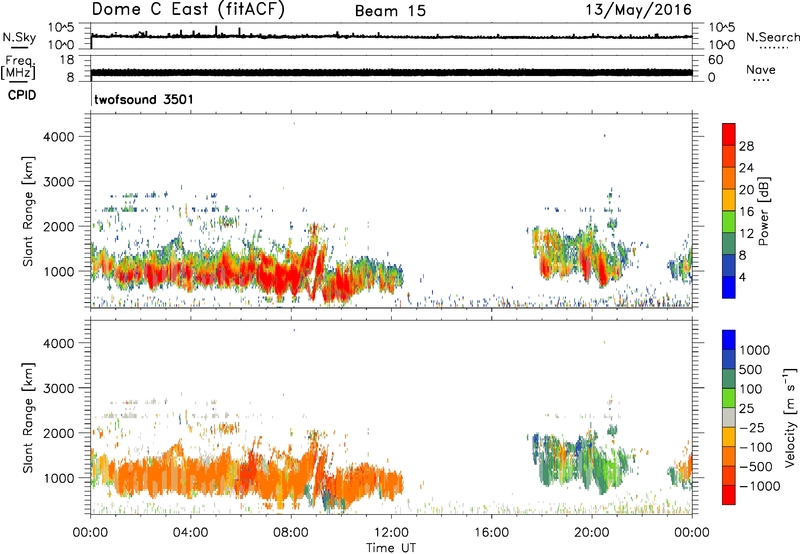Image resolution: width=800 pixels, height=554 pixels.
Task: Click the "Time UT" axis title
Action: pyautogui.click(x=391, y=547)
